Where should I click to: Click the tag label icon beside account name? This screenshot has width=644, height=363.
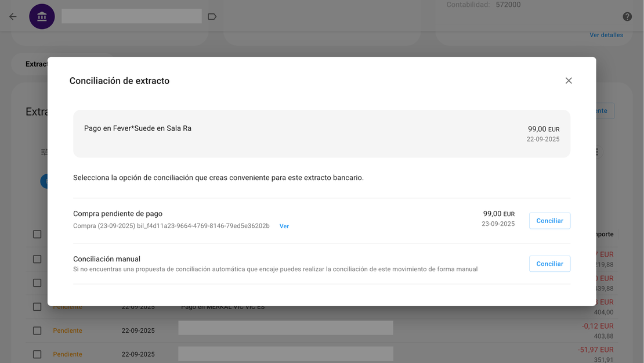(212, 17)
